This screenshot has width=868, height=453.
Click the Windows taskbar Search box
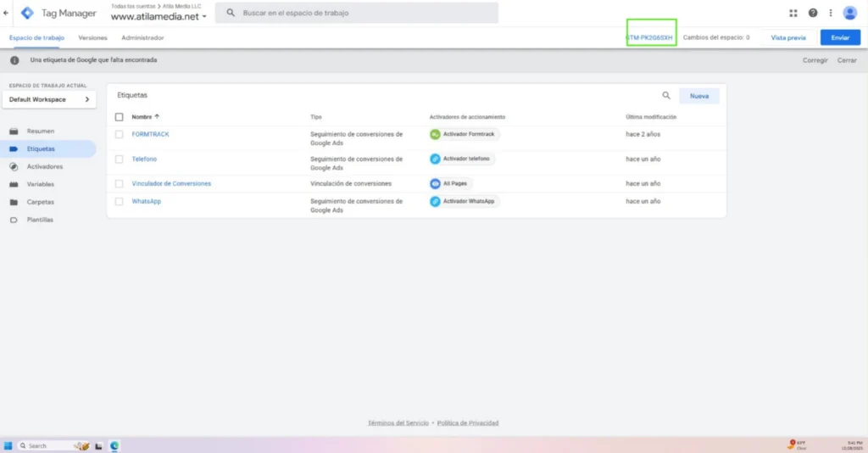pyautogui.click(x=53, y=446)
